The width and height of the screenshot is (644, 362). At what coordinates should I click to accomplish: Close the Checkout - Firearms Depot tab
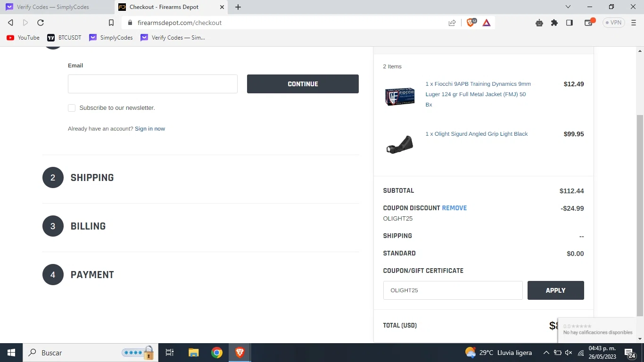point(222,7)
